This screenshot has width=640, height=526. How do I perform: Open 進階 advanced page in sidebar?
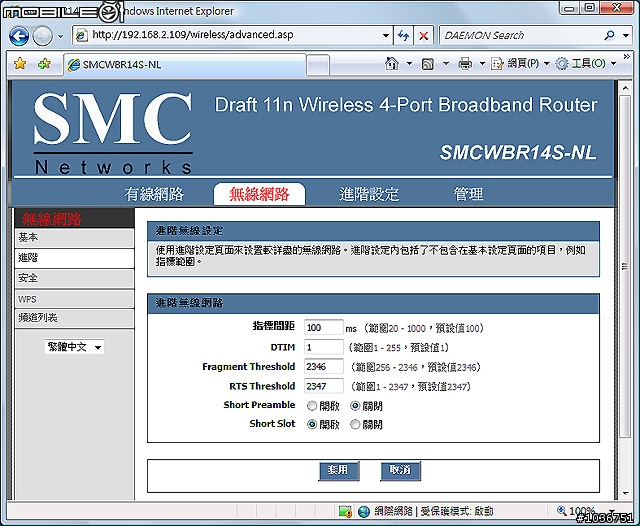[x=74, y=258]
